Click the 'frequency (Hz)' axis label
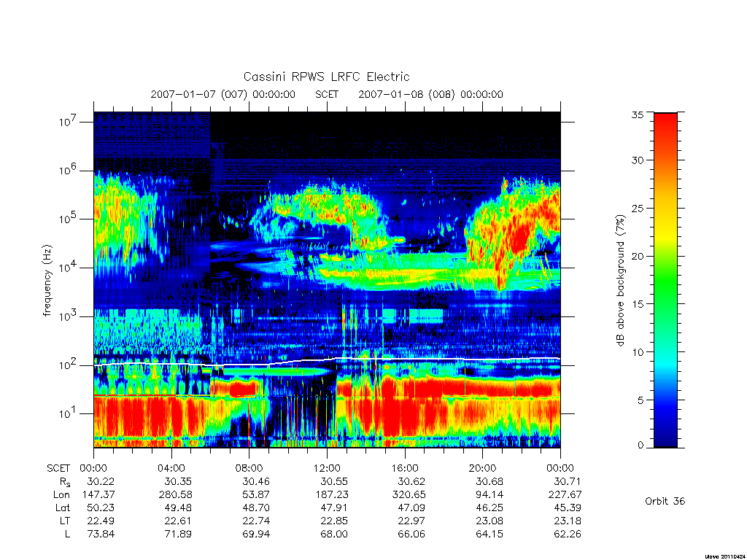Image resolution: width=747 pixels, height=560 pixels. point(47,280)
